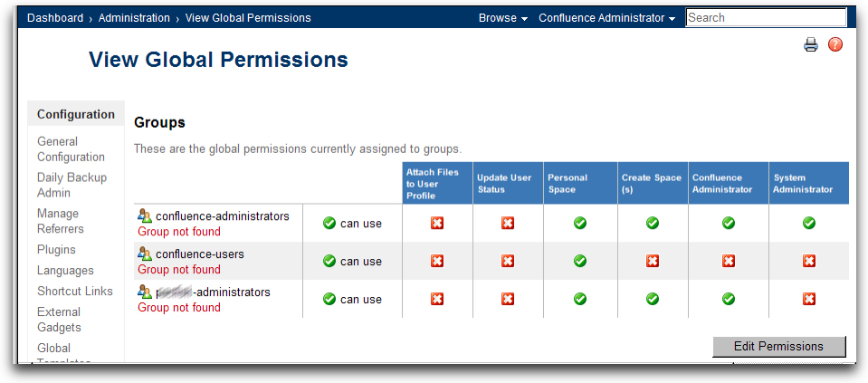The height and width of the screenshot is (383, 868).
Task: Click System Administrator cross in last group row
Action: tap(809, 299)
